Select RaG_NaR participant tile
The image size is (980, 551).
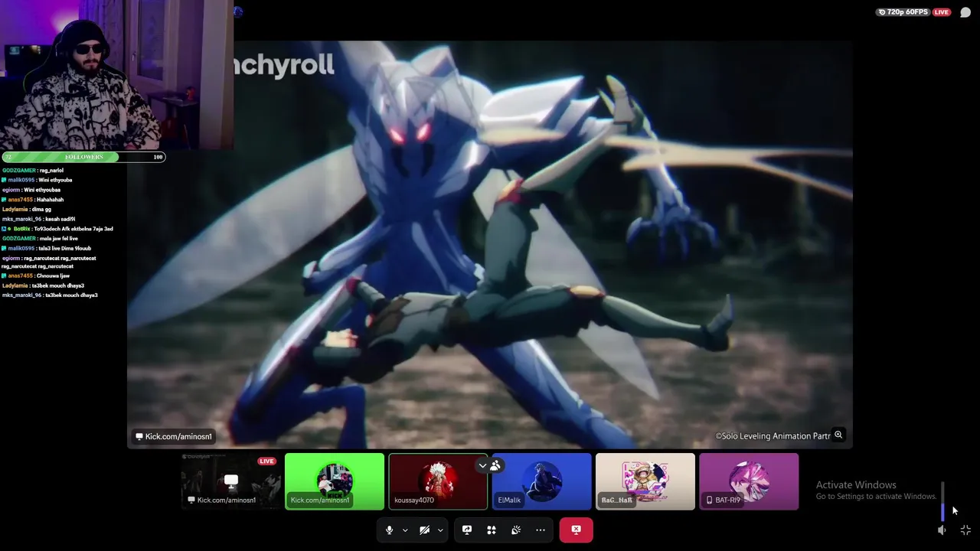pos(645,481)
